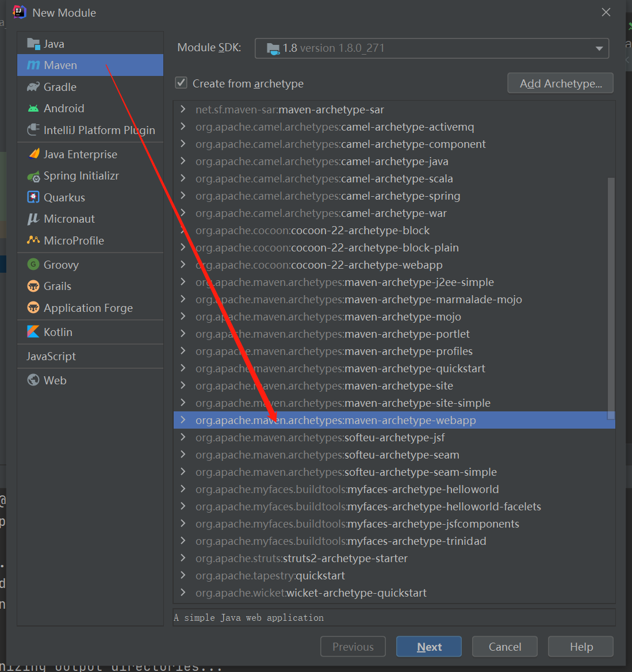Select camel-archetype-scala entry
This screenshot has height=672, width=632.
tap(394, 178)
